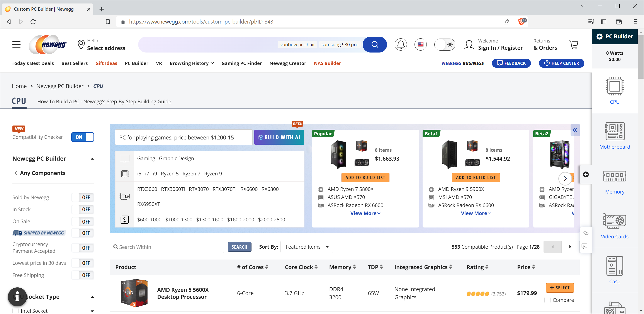This screenshot has height=314, width=644.
Task: Click the black circle arrow sidebar handle
Action: click(x=586, y=175)
